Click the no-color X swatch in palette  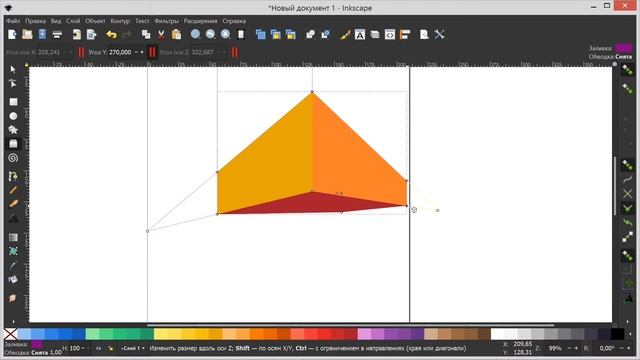point(11,334)
